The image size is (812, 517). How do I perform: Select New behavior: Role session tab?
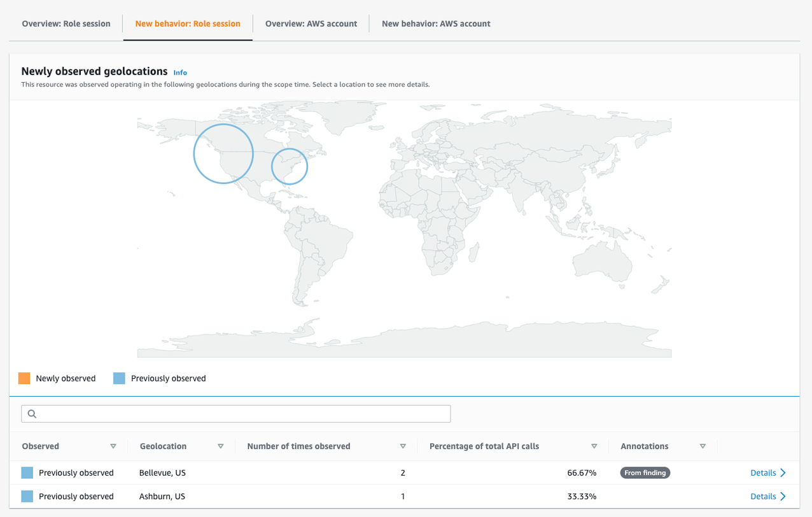tap(188, 24)
